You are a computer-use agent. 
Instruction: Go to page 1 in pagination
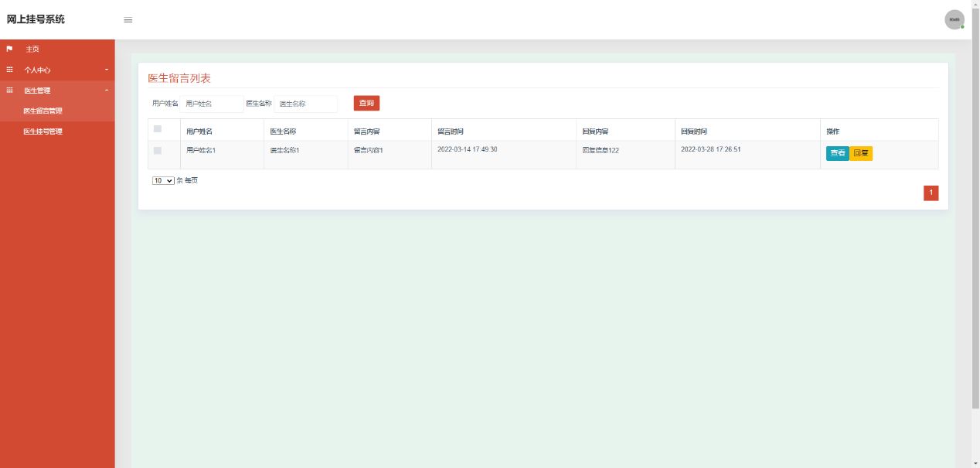[x=931, y=193]
